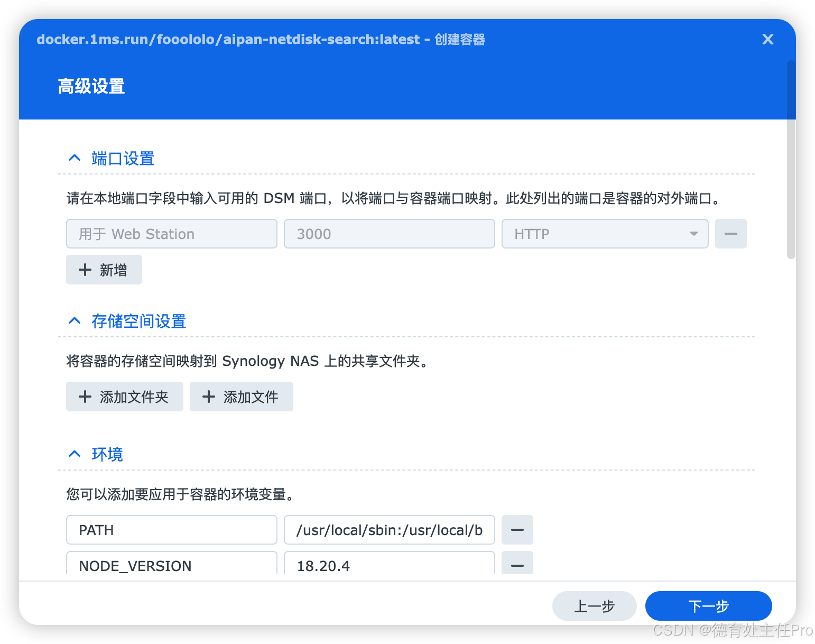This screenshot has width=815, height=644.
Task: Click the NODE_VERSION name field
Action: pyautogui.click(x=172, y=564)
